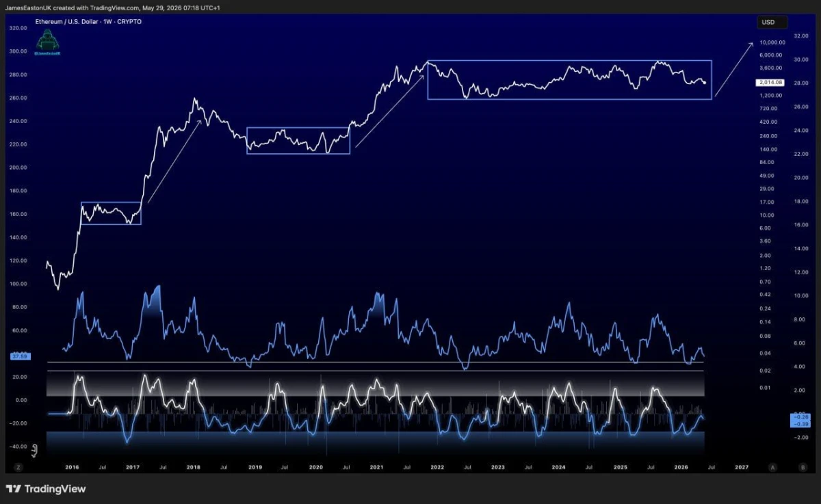The image size is (821, 504).
Task: Click the arrow drawing above the 2017 rally
Action: [174, 161]
